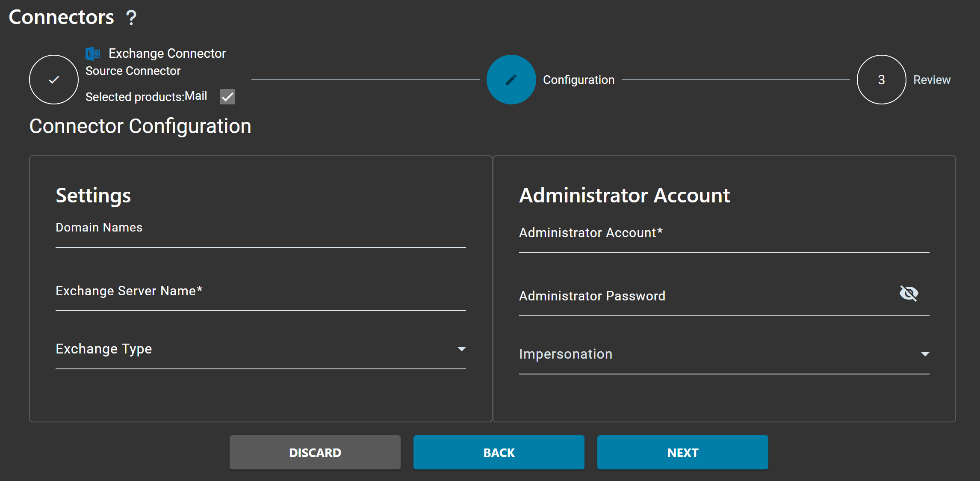Viewport: 980px width, 481px height.
Task: Click the Review step label
Action: point(932,80)
